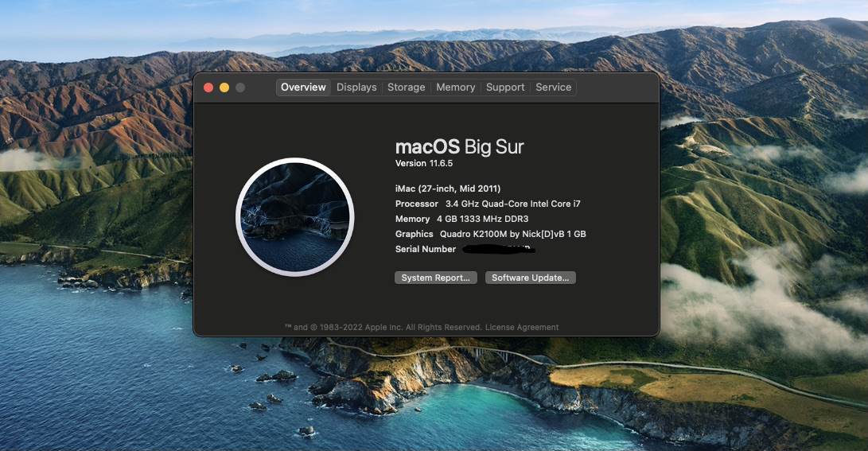Click the Serial Number label
This screenshot has width=868, height=451.
click(426, 249)
